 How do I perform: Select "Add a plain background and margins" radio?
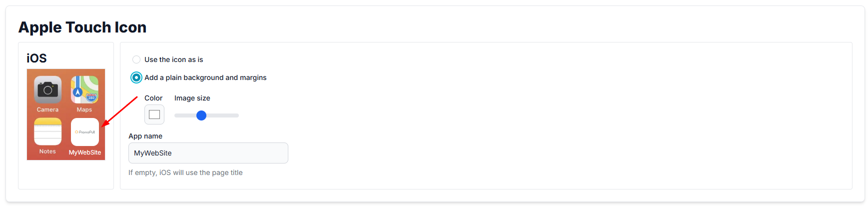(136, 77)
